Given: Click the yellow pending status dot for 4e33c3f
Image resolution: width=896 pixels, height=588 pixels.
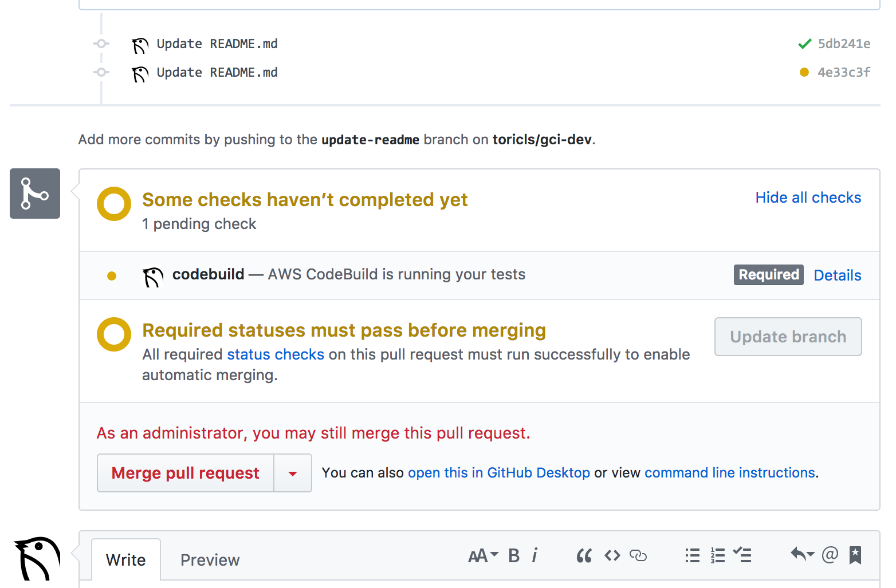Looking at the screenshot, I should click(x=804, y=72).
